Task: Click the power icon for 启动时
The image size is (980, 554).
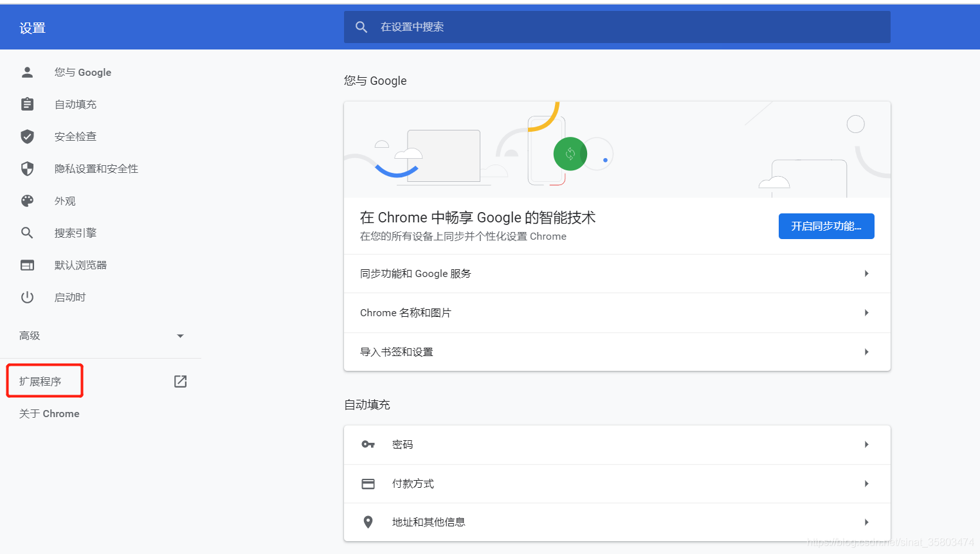Action: coord(27,297)
